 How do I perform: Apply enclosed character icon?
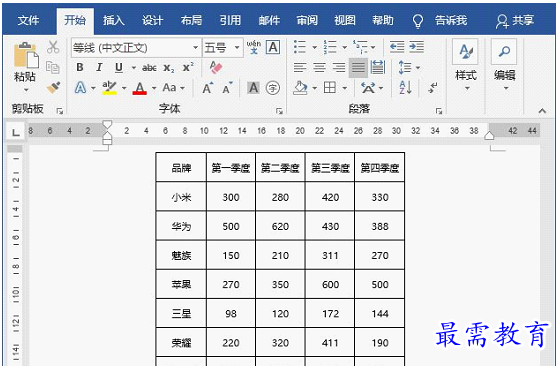click(273, 88)
